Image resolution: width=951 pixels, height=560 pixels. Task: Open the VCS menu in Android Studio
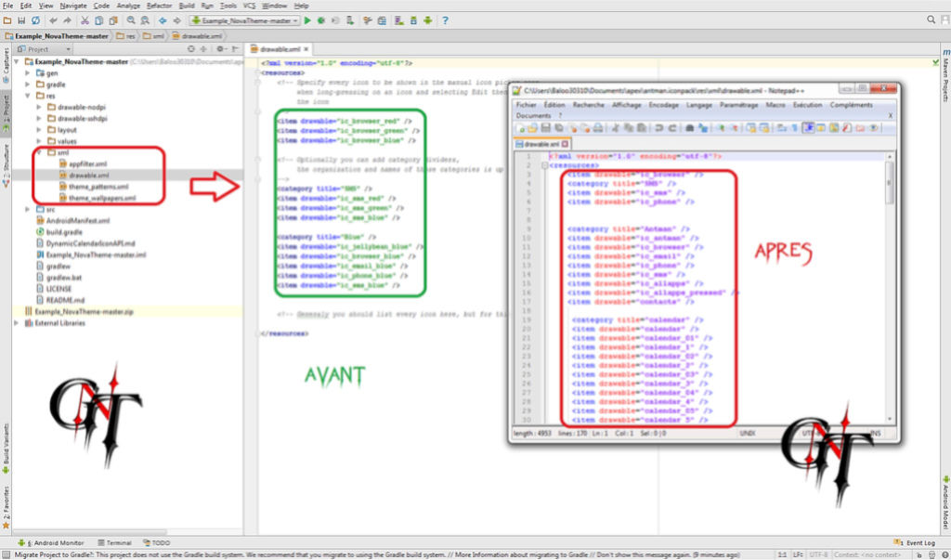(x=249, y=6)
